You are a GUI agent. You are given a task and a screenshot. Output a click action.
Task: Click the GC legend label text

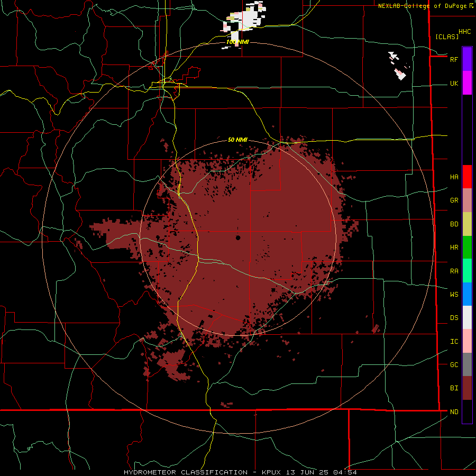454,365
